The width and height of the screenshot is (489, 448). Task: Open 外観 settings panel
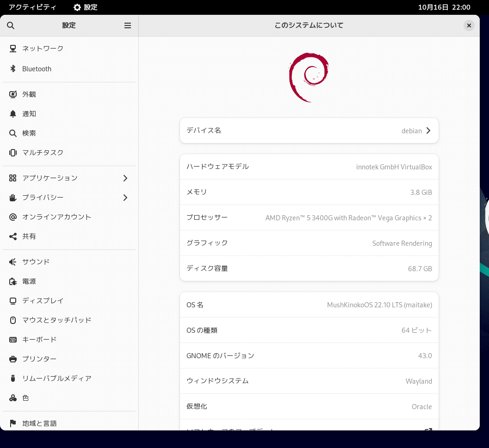click(x=69, y=94)
